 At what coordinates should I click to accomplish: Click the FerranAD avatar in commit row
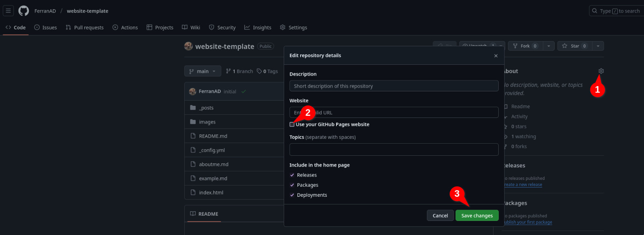(193, 92)
